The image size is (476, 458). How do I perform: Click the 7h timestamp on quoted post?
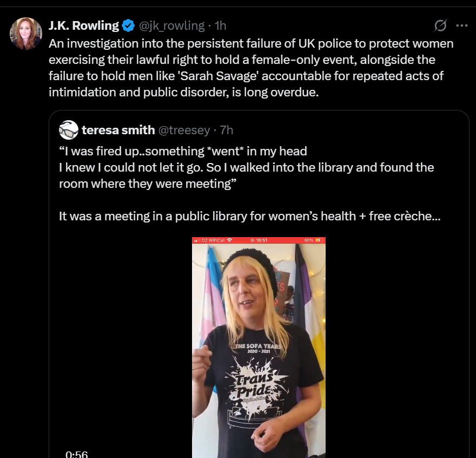point(227,130)
